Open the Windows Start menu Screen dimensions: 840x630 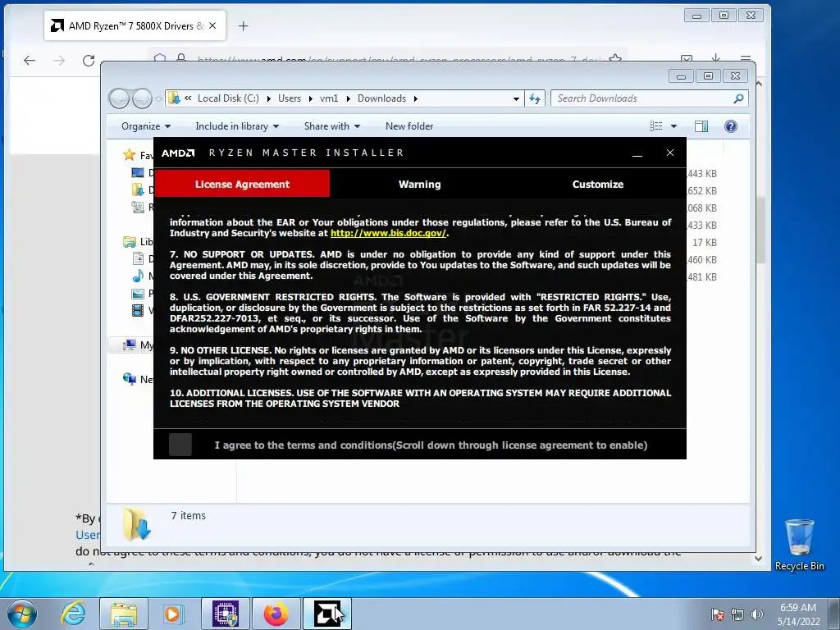tap(22, 614)
